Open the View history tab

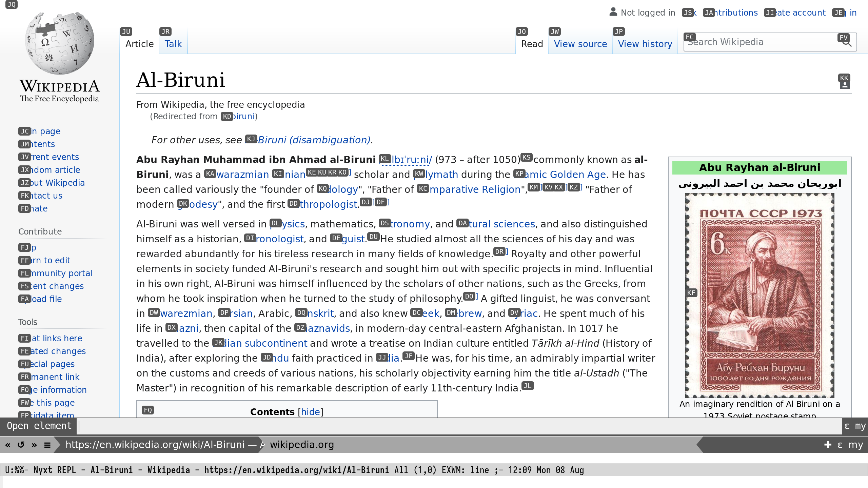coord(645,44)
